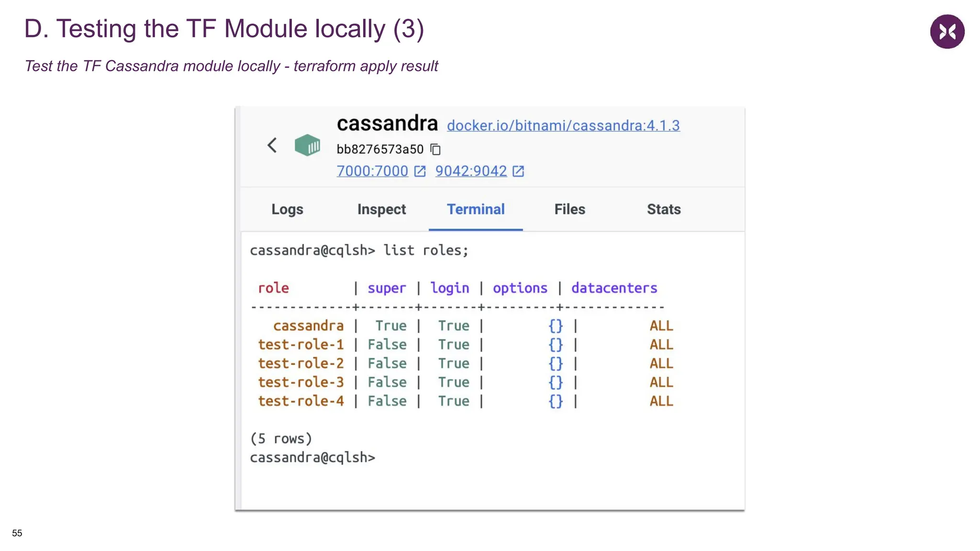Click the slide title 'D. Testing the TF Module locally (3)'
Viewport: 980px width, 551px height.
point(224,29)
